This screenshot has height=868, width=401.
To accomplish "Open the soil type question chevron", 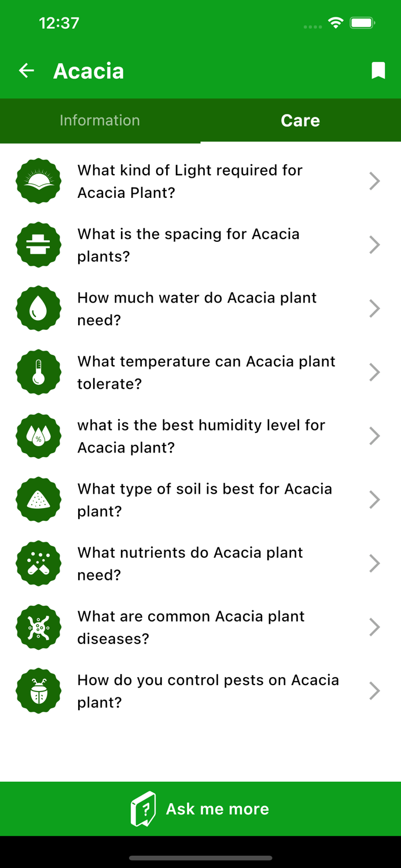I will 374,499.
